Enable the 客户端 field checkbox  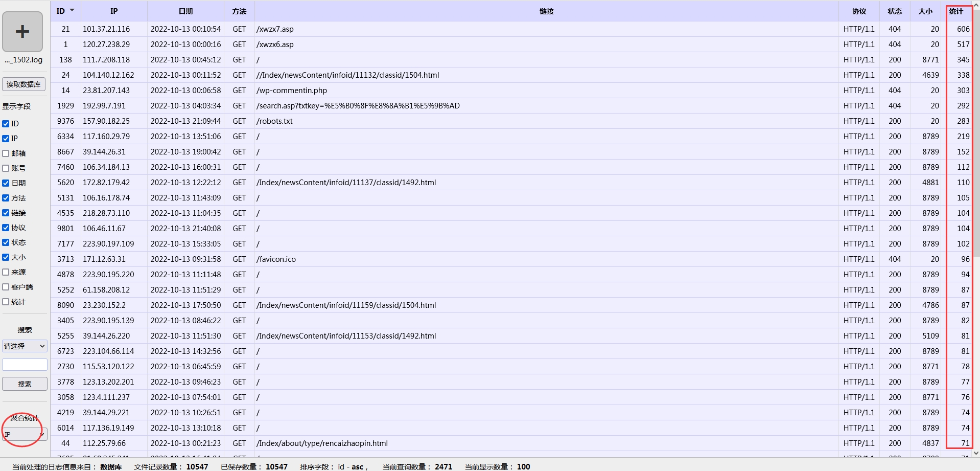(6, 287)
